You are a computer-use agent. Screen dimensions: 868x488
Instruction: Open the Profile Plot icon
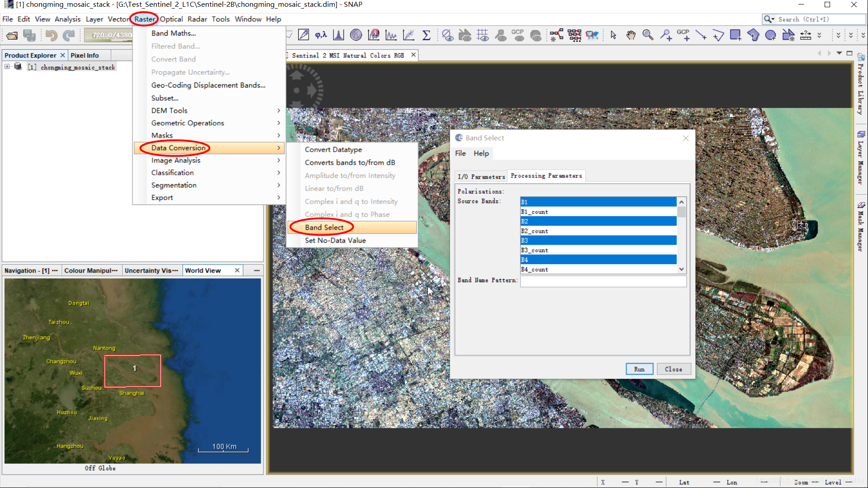pyautogui.click(x=391, y=35)
